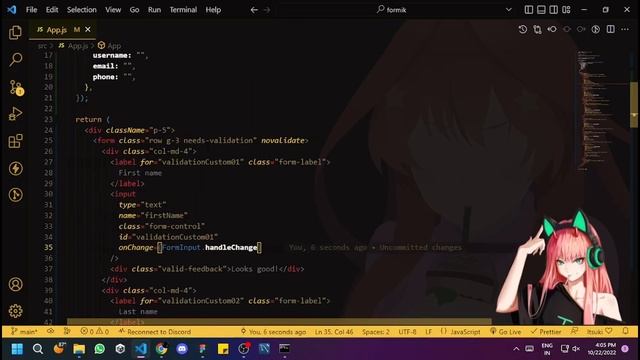Go back navigation arrow
This screenshot has height=360, width=640.
[254, 10]
